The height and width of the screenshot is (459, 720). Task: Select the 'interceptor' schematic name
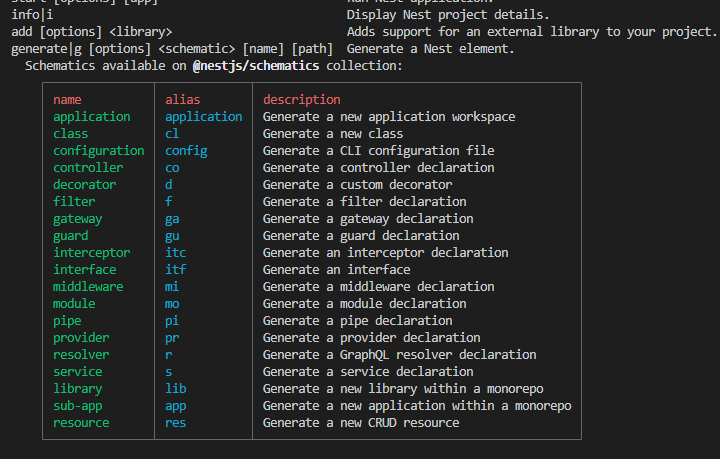[x=92, y=253]
